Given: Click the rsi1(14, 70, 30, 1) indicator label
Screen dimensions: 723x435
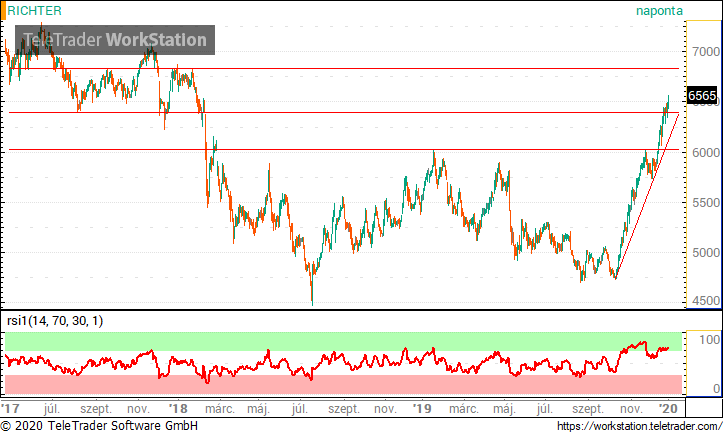Looking at the screenshot, I should coord(55,320).
